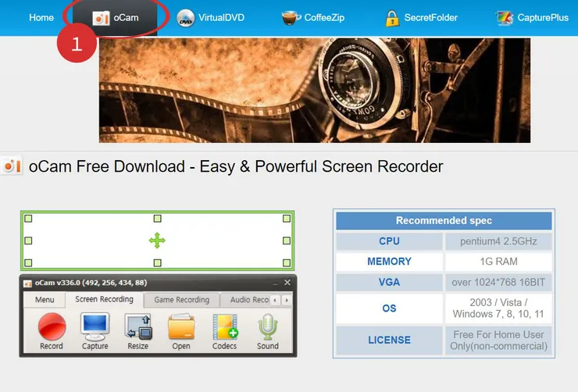This screenshot has height=392, width=578.
Task: Click the 'Free For Home User' value
Action: [x=498, y=334]
